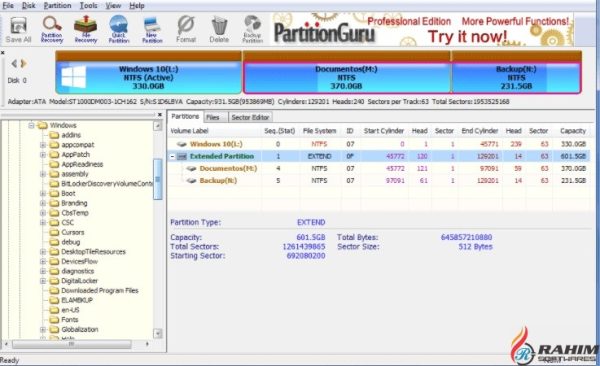Create a New Partition
Image resolution: width=600 pixels, height=366 pixels.
pos(152,29)
